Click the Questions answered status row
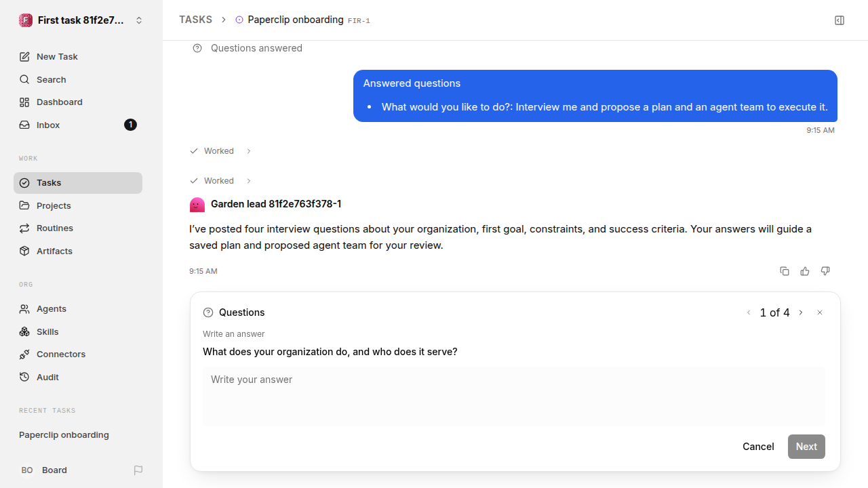The image size is (868, 488). [248, 48]
